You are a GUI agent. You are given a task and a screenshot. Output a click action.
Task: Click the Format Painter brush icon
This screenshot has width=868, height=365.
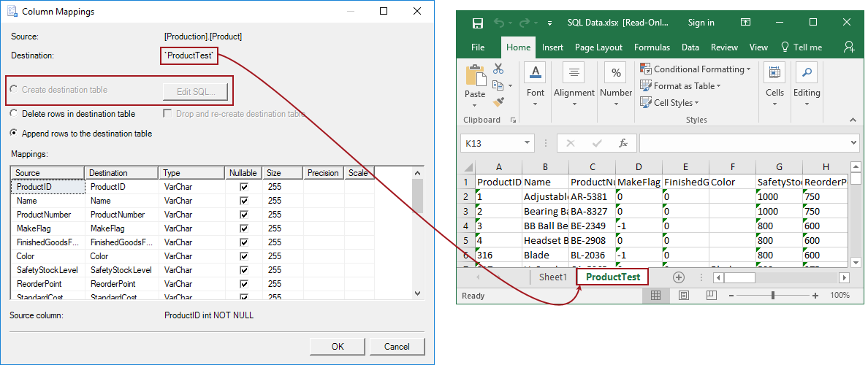tap(498, 102)
